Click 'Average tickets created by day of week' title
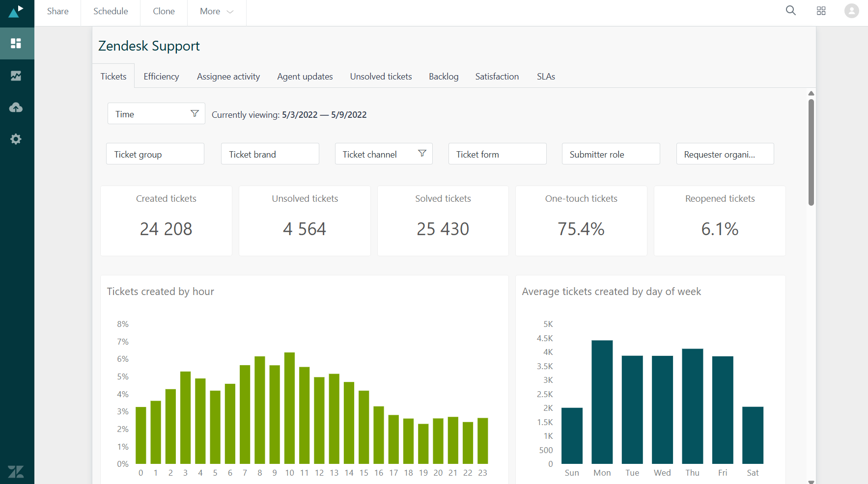Screen dimensions: 868x484 [x=612, y=291]
